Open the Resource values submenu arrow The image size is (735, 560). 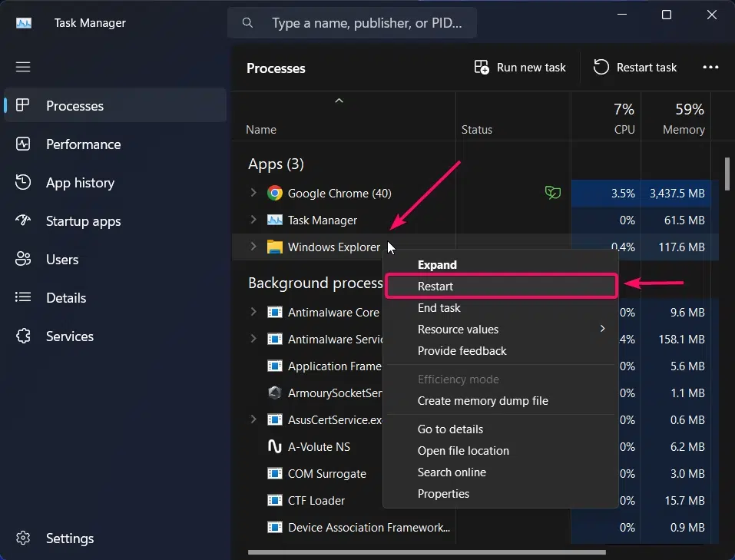click(x=603, y=329)
